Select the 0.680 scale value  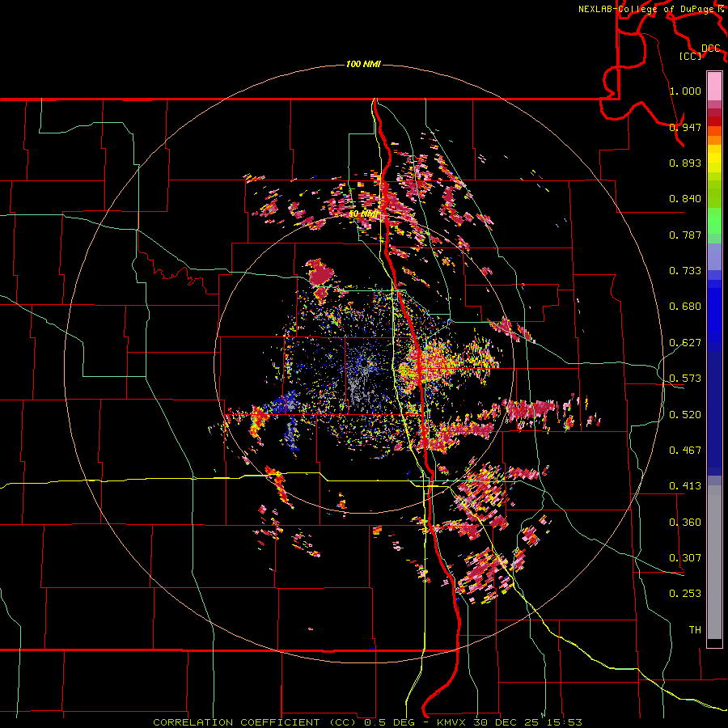[685, 307]
